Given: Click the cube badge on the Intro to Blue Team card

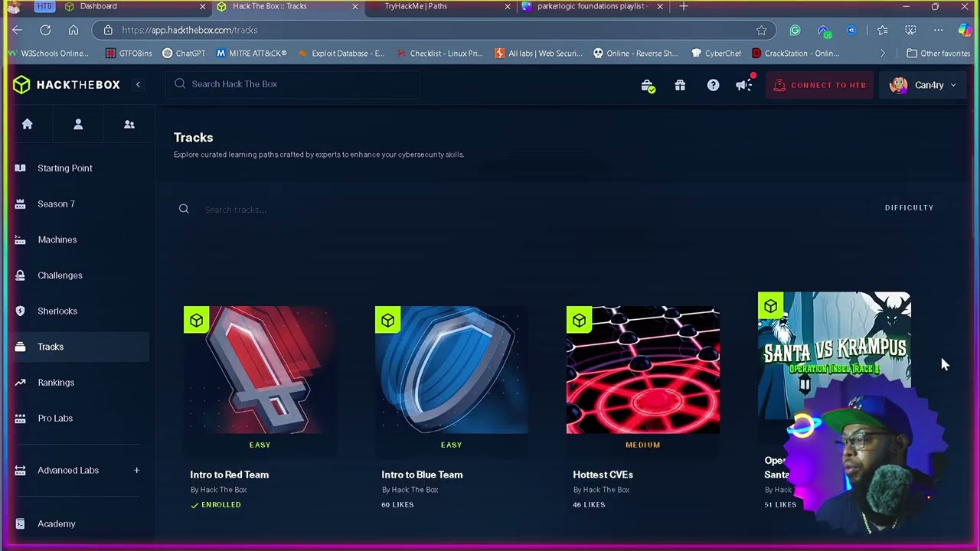Looking at the screenshot, I should (387, 320).
